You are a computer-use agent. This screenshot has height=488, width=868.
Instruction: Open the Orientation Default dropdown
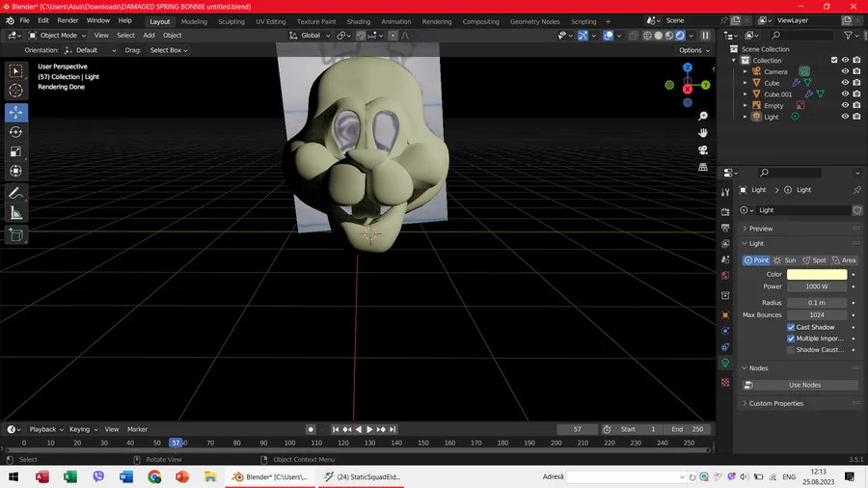click(x=91, y=50)
